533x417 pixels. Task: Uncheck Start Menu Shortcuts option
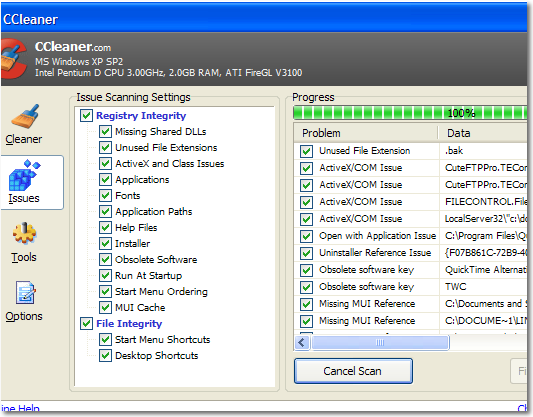(x=105, y=339)
